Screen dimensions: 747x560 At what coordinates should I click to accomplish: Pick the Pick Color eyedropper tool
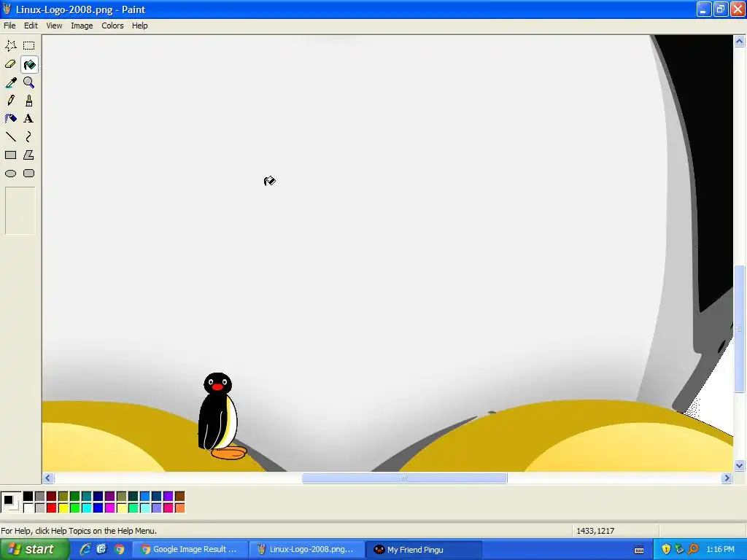pos(10,82)
